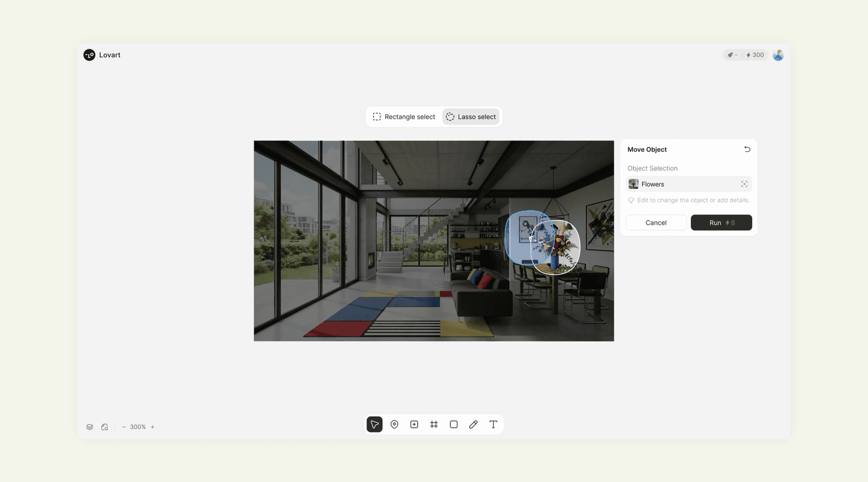Screen dimensions: 868x482
Task: Click the Flowers object selection field
Action: click(681, 184)
